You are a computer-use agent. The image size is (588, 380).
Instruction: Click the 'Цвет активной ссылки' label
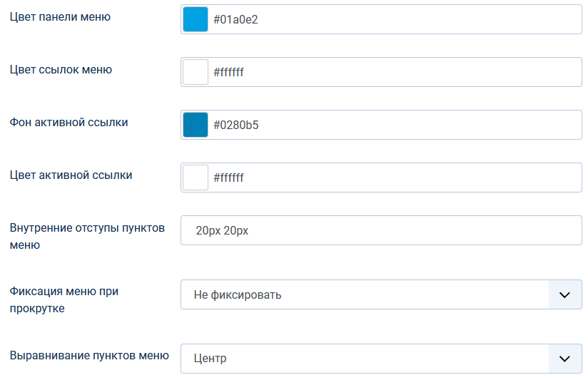[x=71, y=175]
